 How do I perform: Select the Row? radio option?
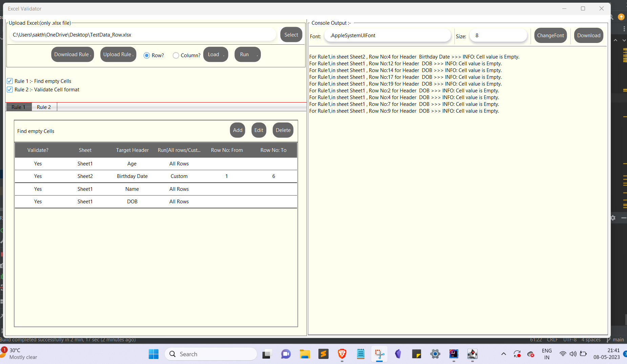[x=147, y=55]
